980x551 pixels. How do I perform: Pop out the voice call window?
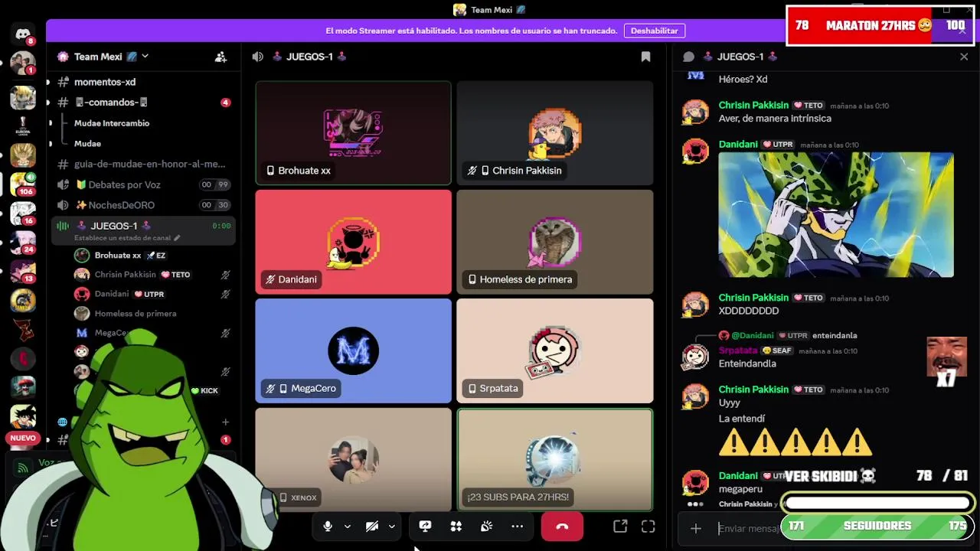620,527
